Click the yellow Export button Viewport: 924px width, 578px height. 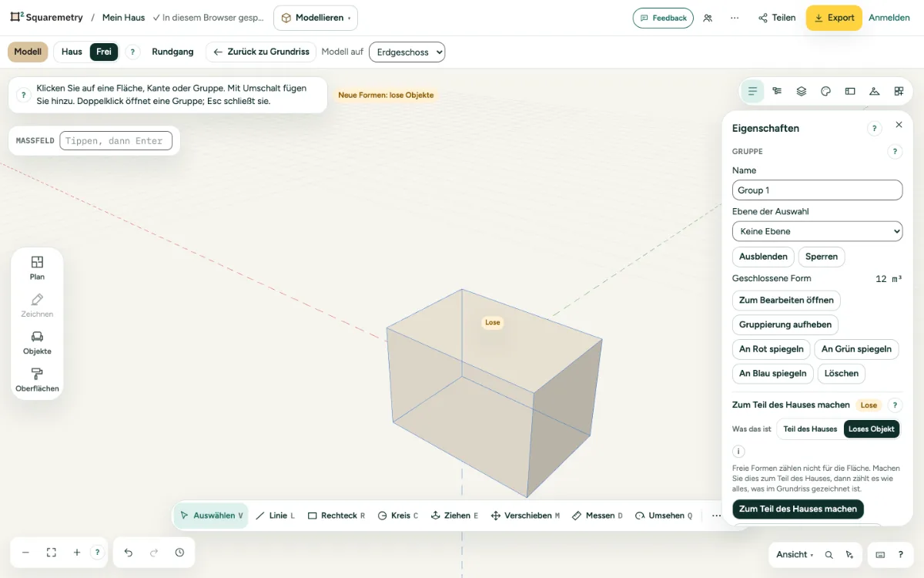[x=834, y=18]
